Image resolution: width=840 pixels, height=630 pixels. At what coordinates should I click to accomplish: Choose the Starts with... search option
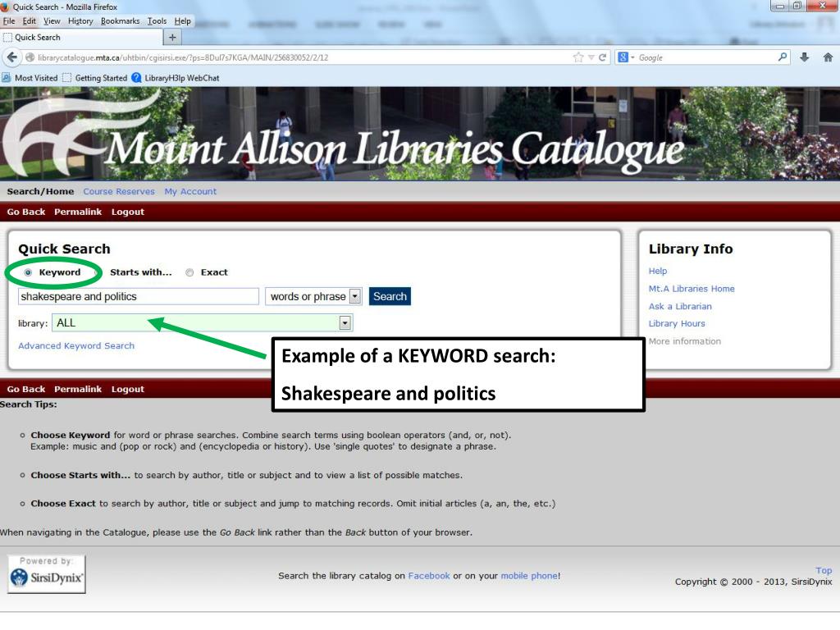(141, 272)
